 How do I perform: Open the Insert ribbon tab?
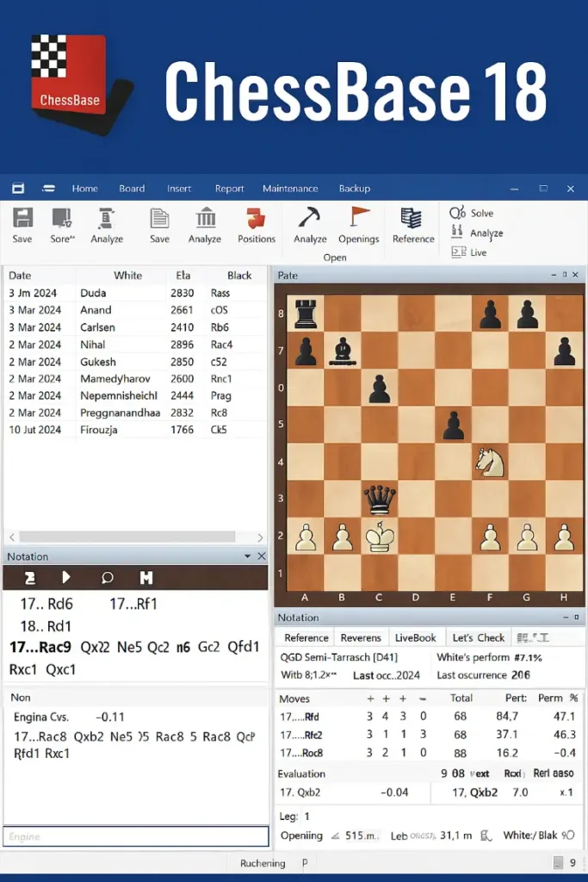[179, 189]
